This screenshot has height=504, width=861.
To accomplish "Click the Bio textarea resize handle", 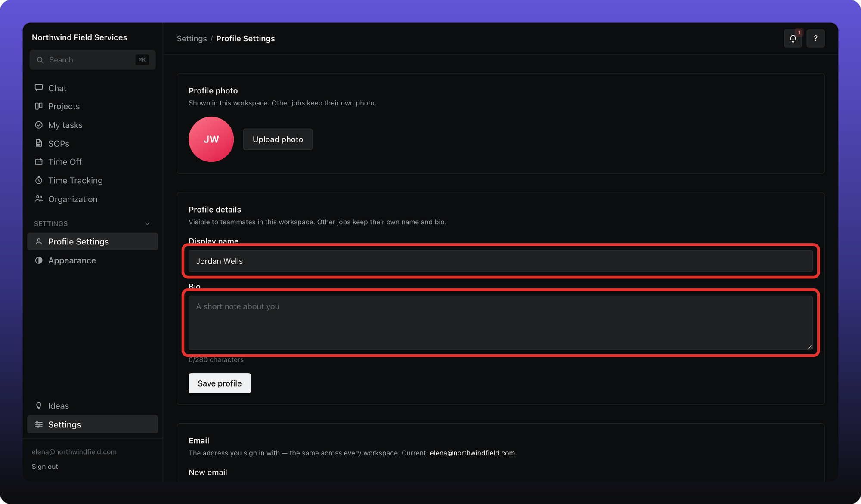I will pyautogui.click(x=810, y=347).
